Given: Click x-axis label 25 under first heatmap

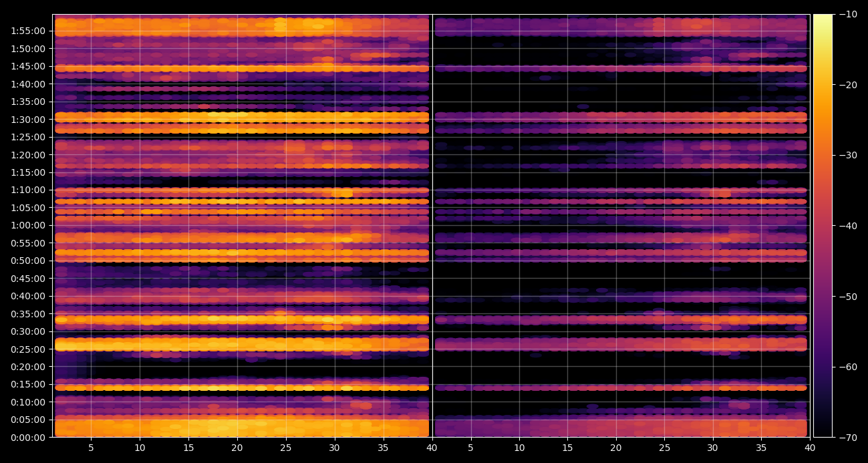Looking at the screenshot, I should [286, 448].
